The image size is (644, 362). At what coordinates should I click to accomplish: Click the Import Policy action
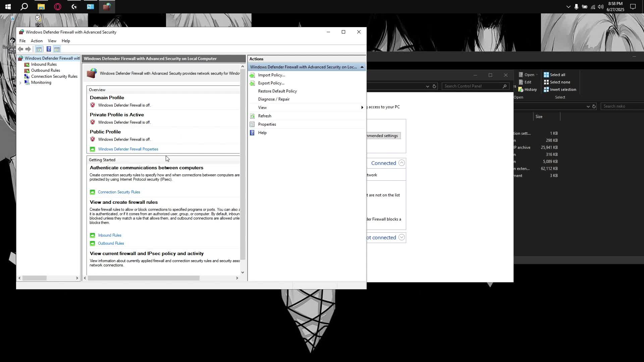(x=271, y=75)
